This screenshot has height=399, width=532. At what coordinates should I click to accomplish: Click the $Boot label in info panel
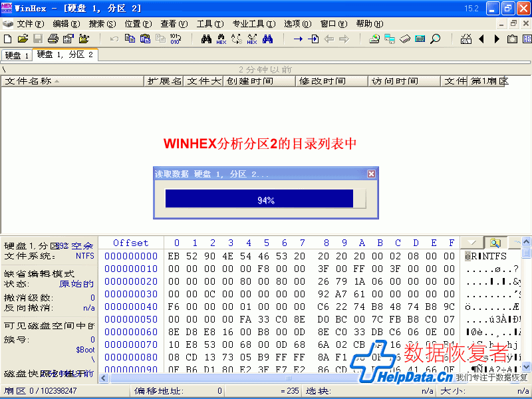[86, 350]
